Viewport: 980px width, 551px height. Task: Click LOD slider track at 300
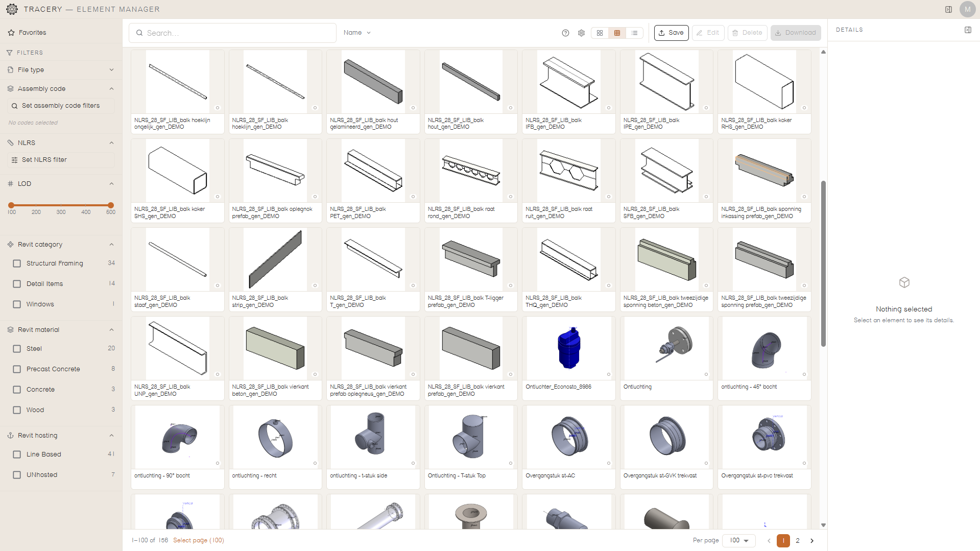tap(61, 205)
